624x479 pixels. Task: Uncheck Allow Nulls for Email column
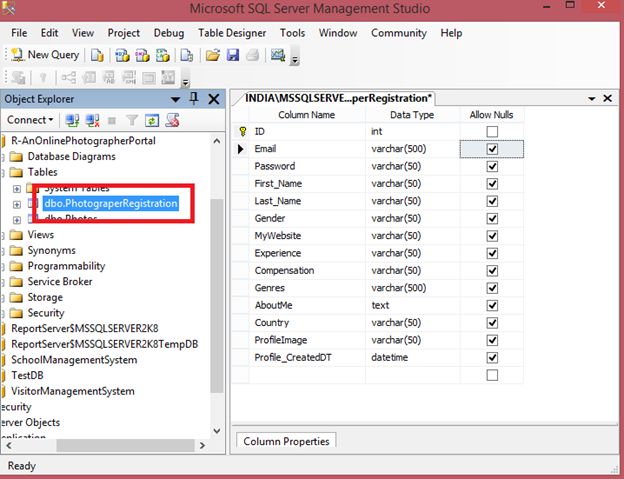492,149
